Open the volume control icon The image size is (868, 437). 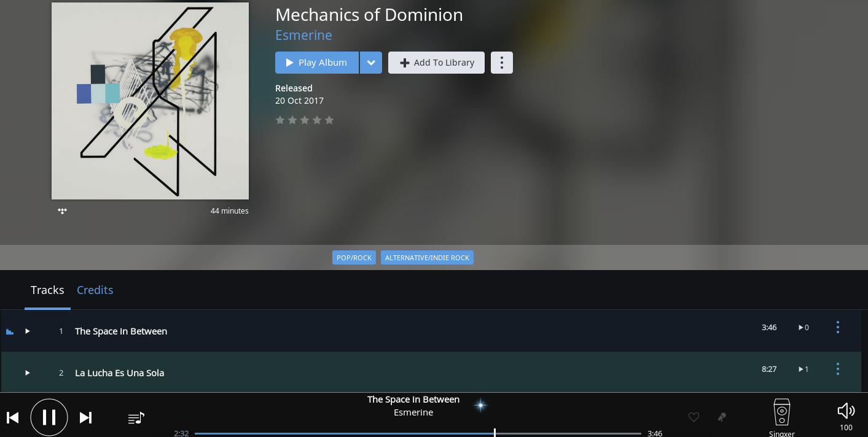(846, 411)
